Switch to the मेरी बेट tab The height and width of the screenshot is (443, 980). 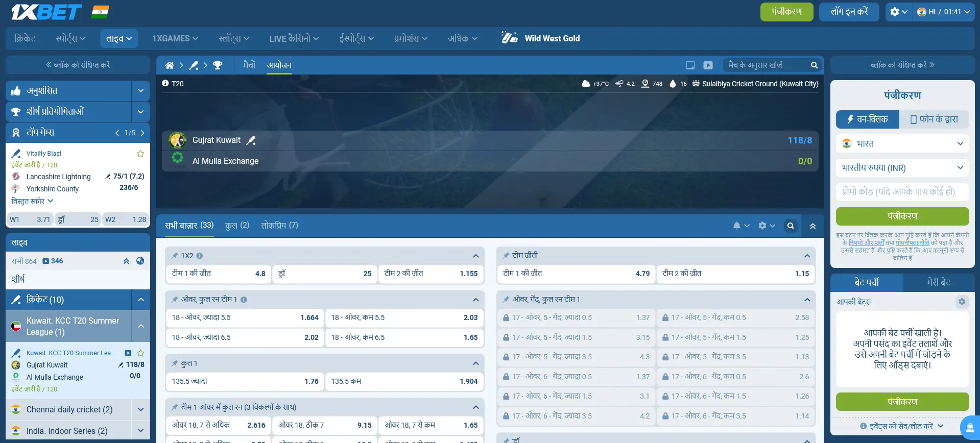pyautogui.click(x=938, y=282)
